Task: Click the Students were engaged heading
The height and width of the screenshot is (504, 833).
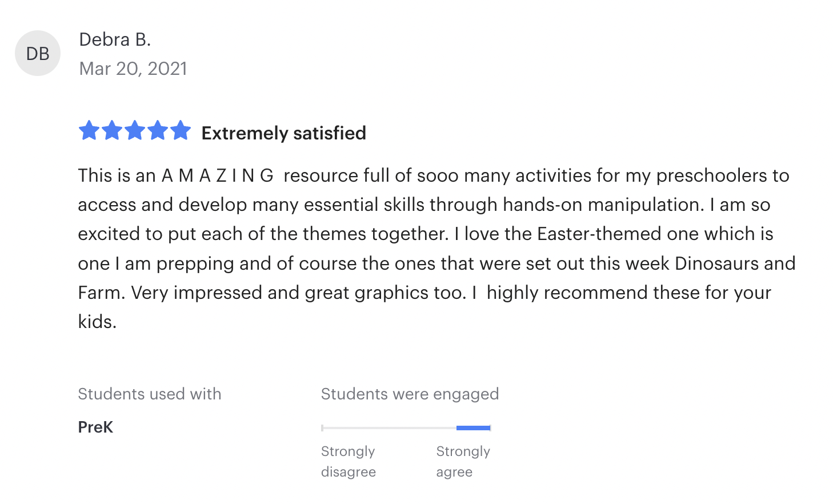Action: tap(410, 394)
